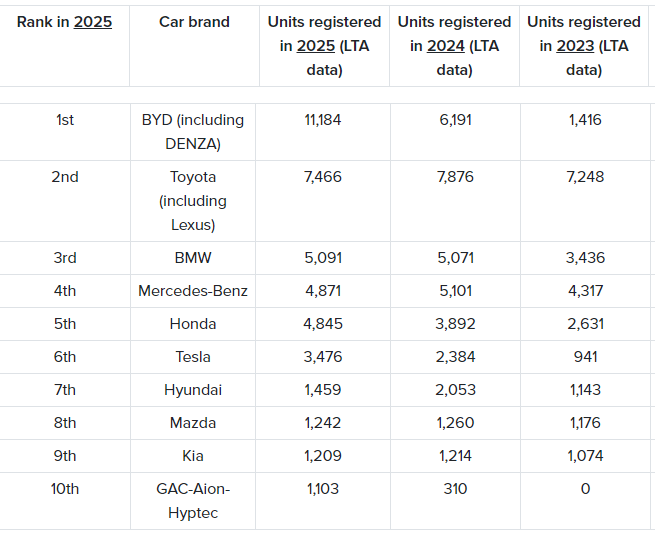Click the Hyundai brand cell
655x535 pixels.
click(193, 390)
